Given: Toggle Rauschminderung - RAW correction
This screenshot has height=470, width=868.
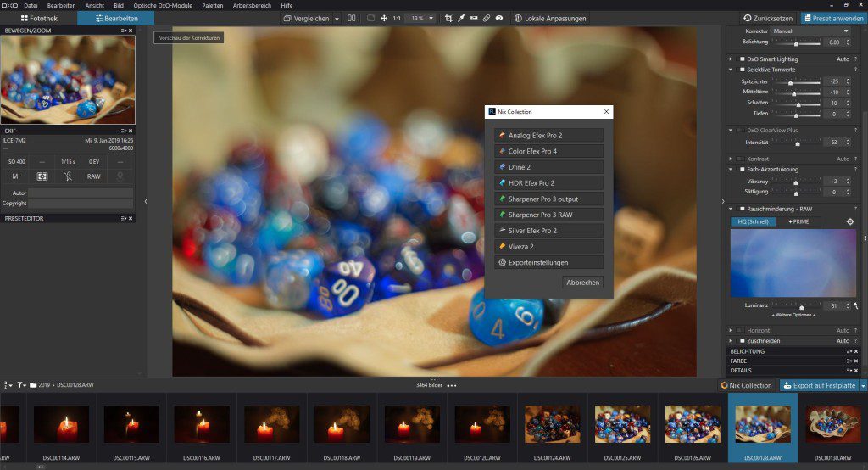Looking at the screenshot, I should [743, 209].
